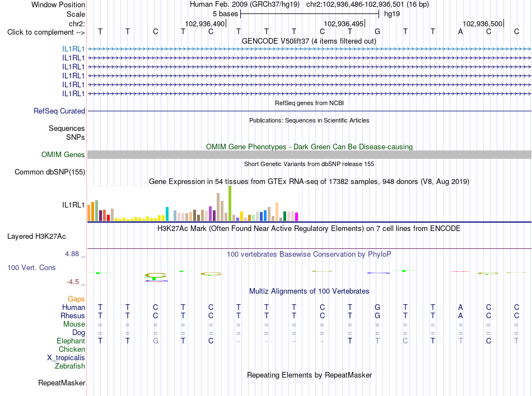The width and height of the screenshot is (532, 396).
Task: Click the Chicken species label
Action: [x=72, y=349]
